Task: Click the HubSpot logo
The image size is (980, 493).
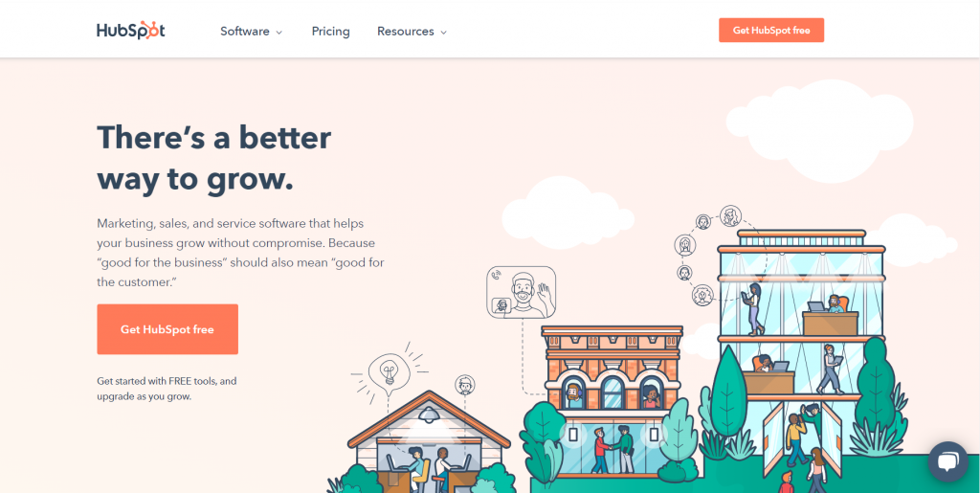Action: coord(130,31)
